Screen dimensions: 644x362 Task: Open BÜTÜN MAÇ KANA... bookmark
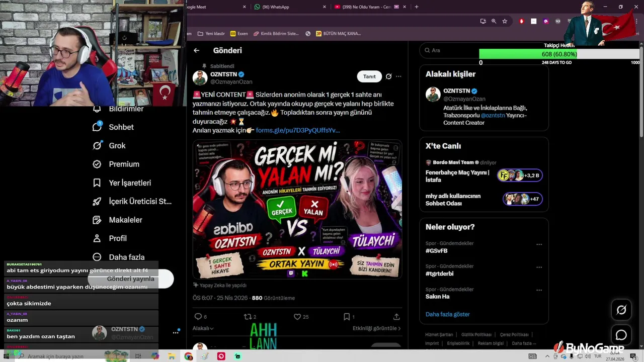[338, 34]
